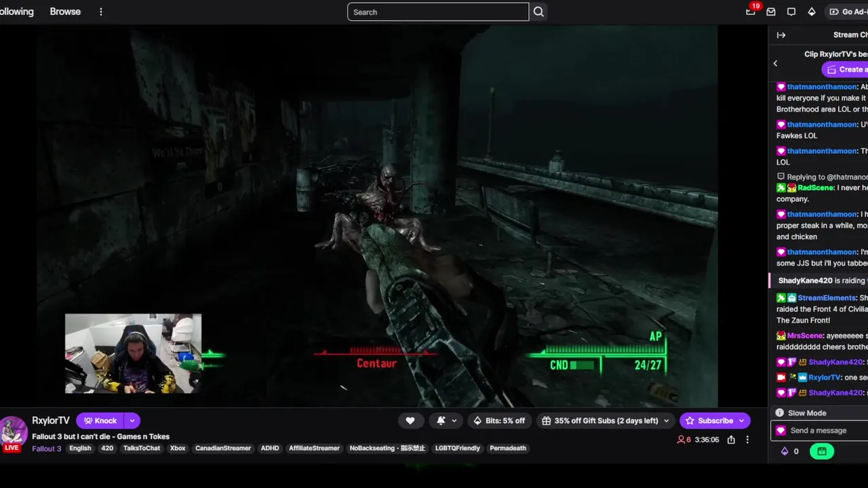
Task: Open the Following tab
Action: click(x=16, y=12)
